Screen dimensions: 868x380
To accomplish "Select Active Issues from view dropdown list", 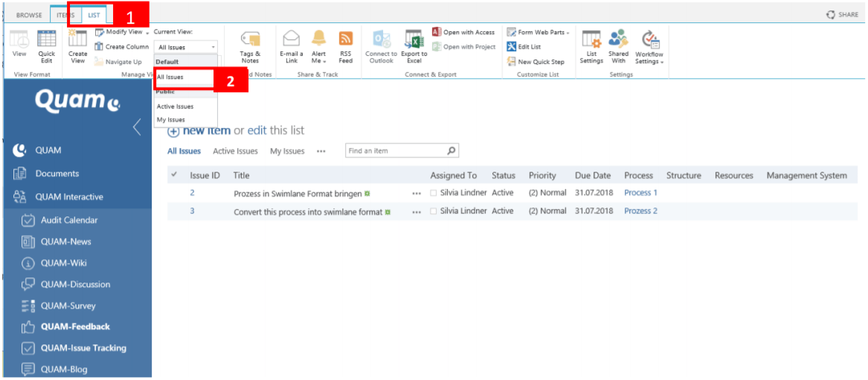I will (175, 106).
